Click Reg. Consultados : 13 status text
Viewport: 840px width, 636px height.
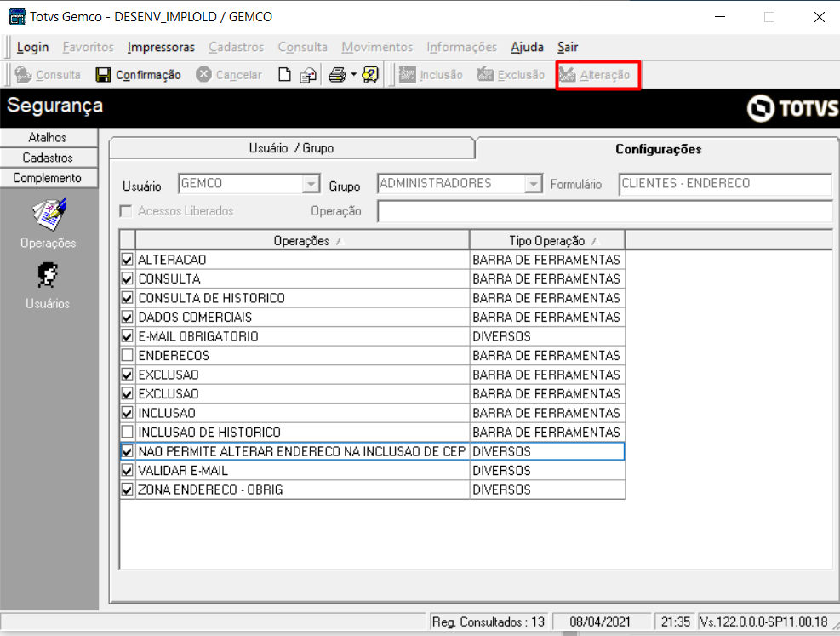[488, 622]
